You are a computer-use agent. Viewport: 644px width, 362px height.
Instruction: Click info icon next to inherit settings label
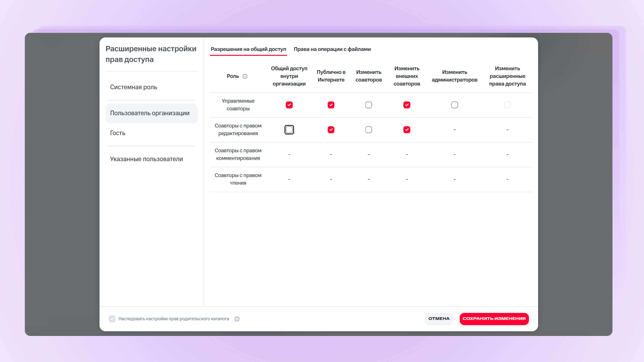pyautogui.click(x=237, y=319)
